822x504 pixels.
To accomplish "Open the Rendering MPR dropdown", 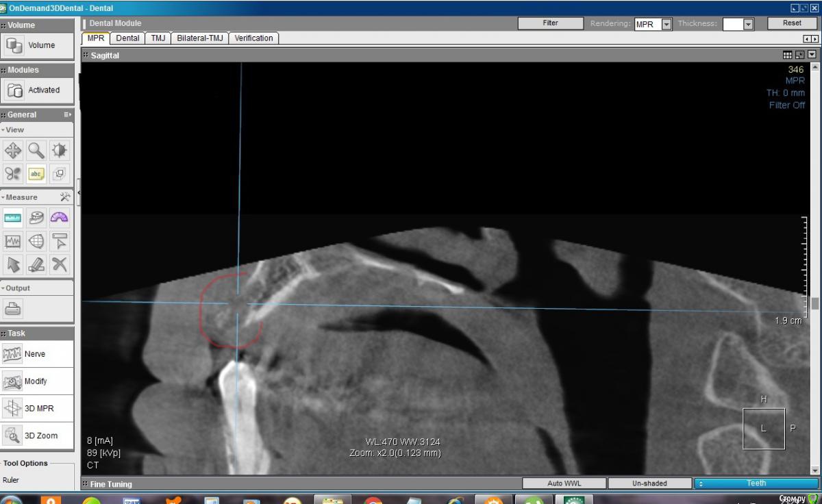I will pyautogui.click(x=667, y=24).
